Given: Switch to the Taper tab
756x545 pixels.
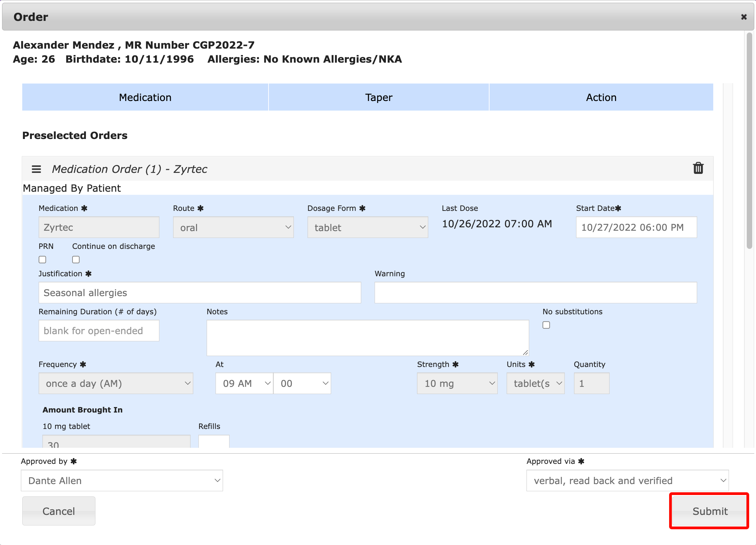Looking at the screenshot, I should point(379,98).
